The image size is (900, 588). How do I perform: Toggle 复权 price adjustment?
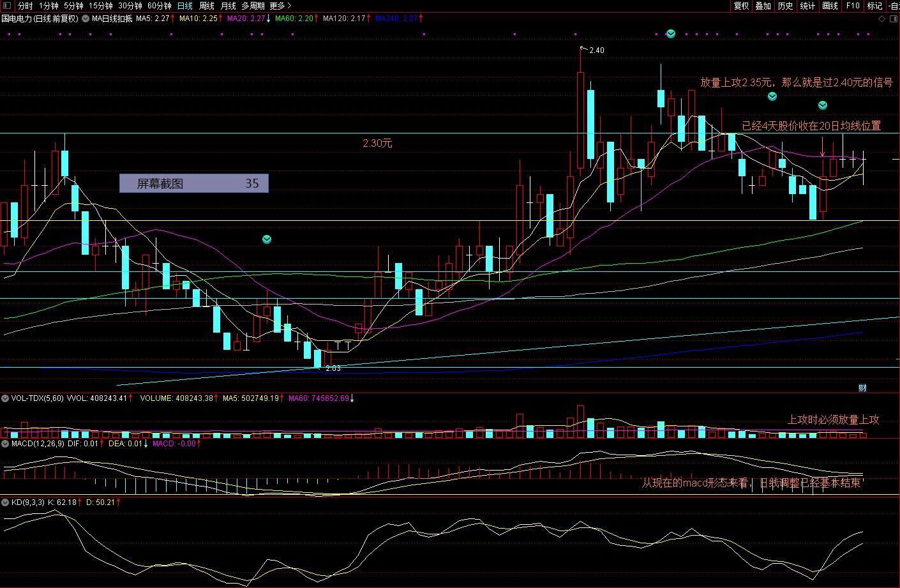(741, 6)
